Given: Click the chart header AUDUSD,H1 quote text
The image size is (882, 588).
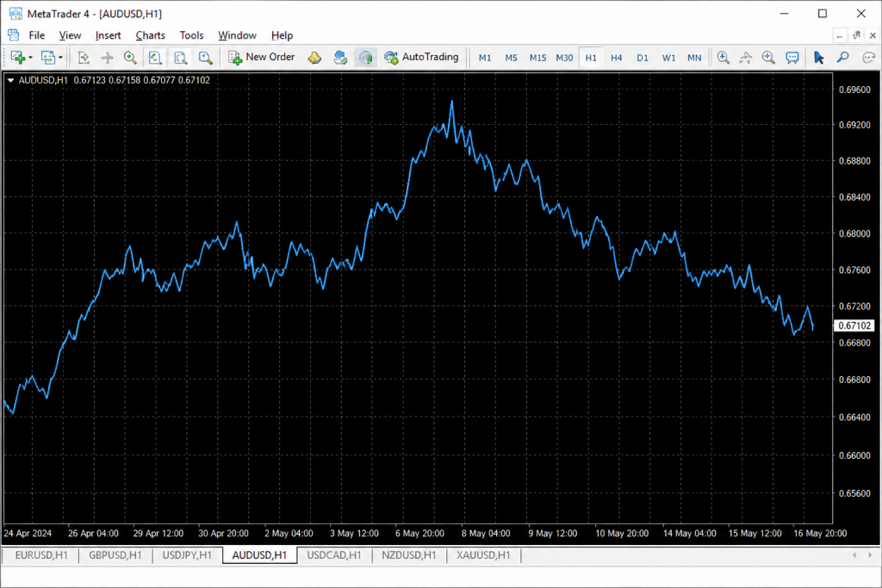Looking at the screenshot, I should click(115, 80).
